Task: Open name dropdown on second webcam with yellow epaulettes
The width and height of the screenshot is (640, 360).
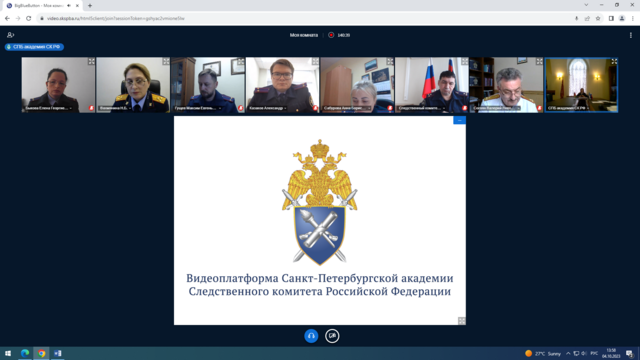Action: pyautogui.click(x=116, y=108)
